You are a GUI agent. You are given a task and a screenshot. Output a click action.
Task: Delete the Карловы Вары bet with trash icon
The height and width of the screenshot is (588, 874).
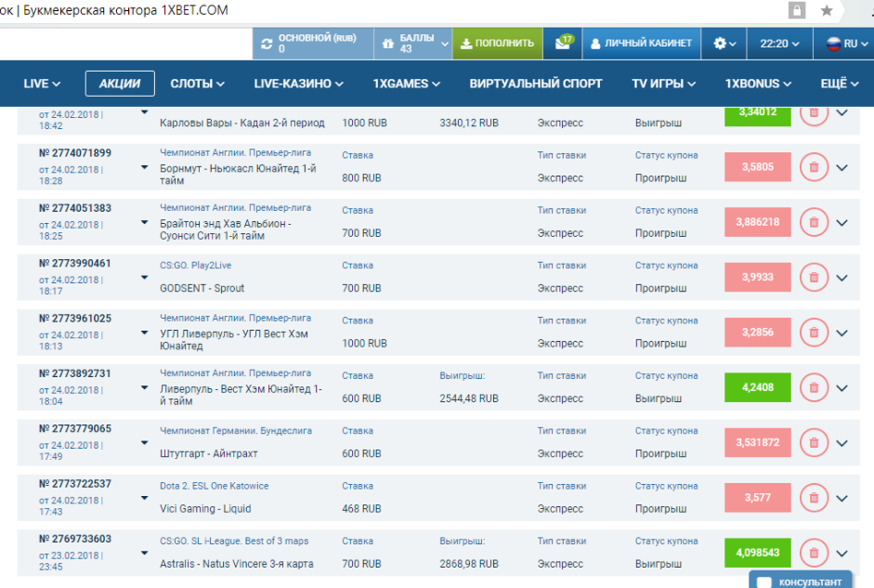(x=814, y=114)
